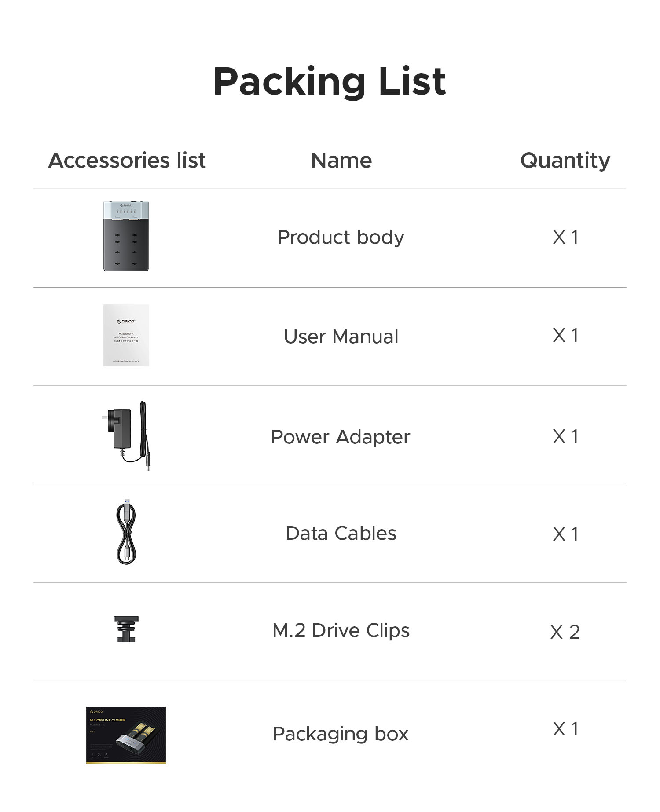Click the coiled data cable image
This screenshot has width=660, height=812.
click(x=126, y=532)
